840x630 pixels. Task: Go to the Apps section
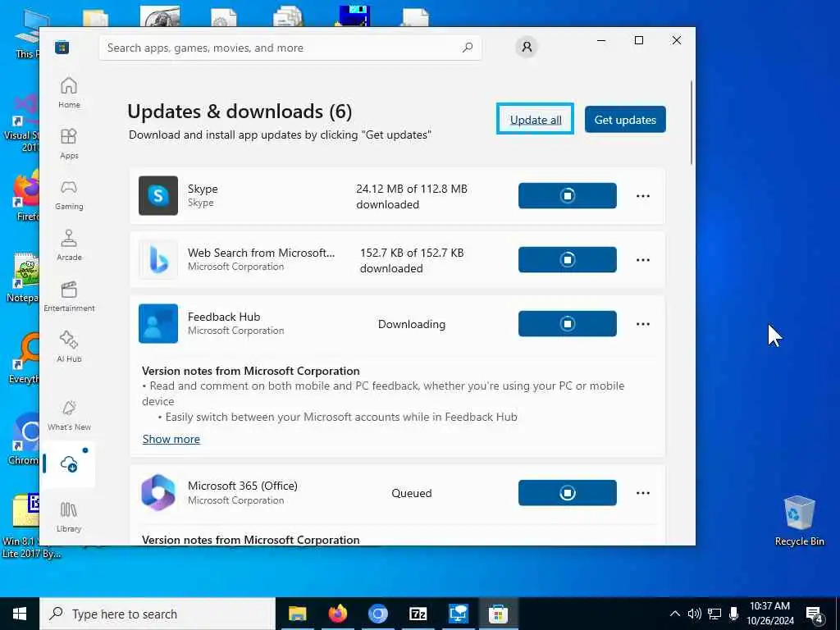pyautogui.click(x=69, y=144)
